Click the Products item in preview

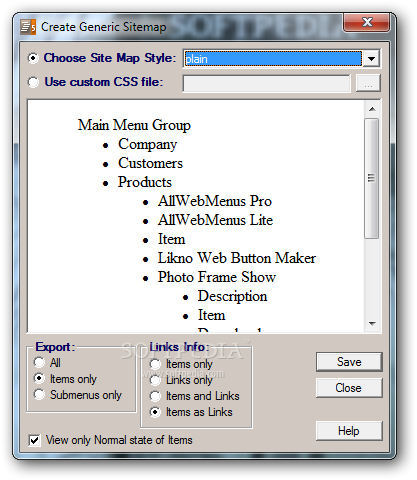145,182
